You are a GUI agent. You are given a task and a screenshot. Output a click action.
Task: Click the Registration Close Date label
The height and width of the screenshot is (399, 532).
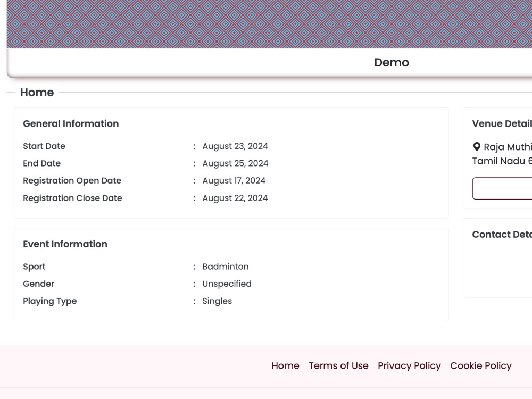(x=72, y=198)
